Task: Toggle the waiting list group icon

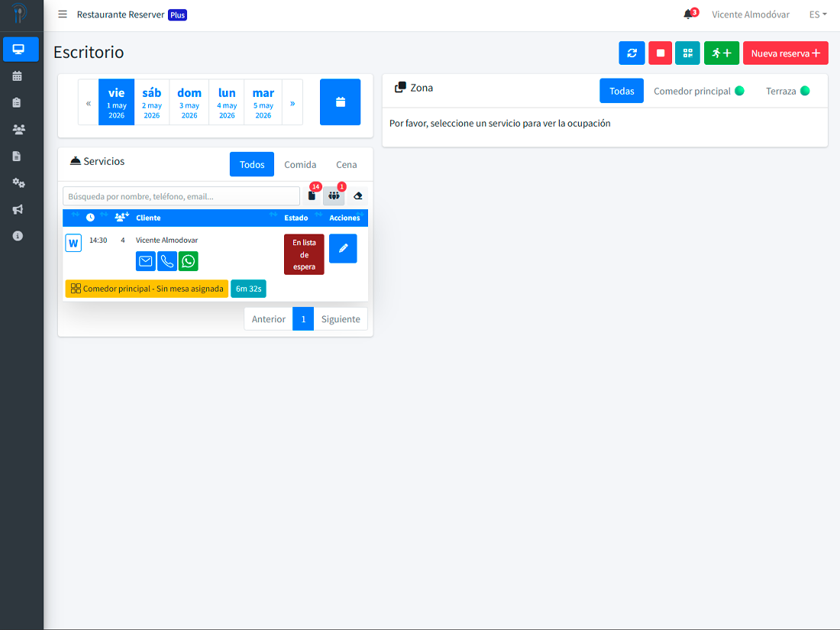Action: click(x=334, y=195)
